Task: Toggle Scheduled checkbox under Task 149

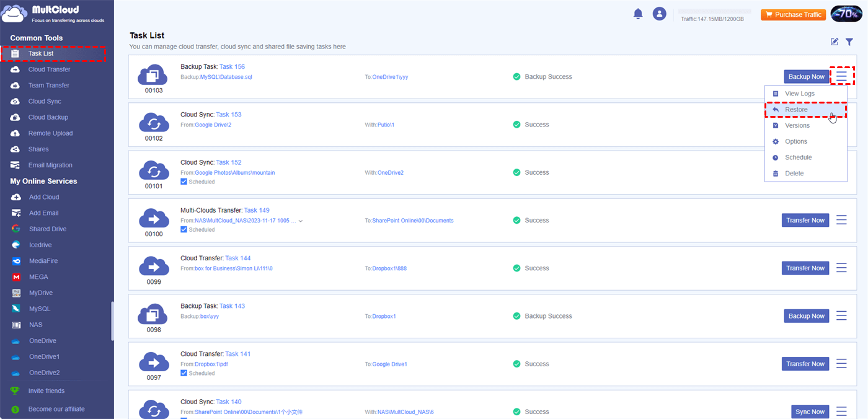Action: [184, 229]
